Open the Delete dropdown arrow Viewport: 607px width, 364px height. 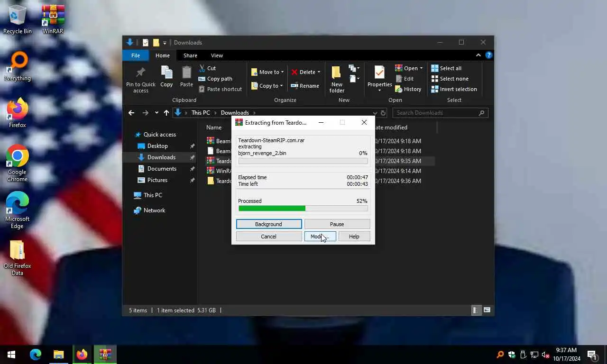[x=319, y=72]
